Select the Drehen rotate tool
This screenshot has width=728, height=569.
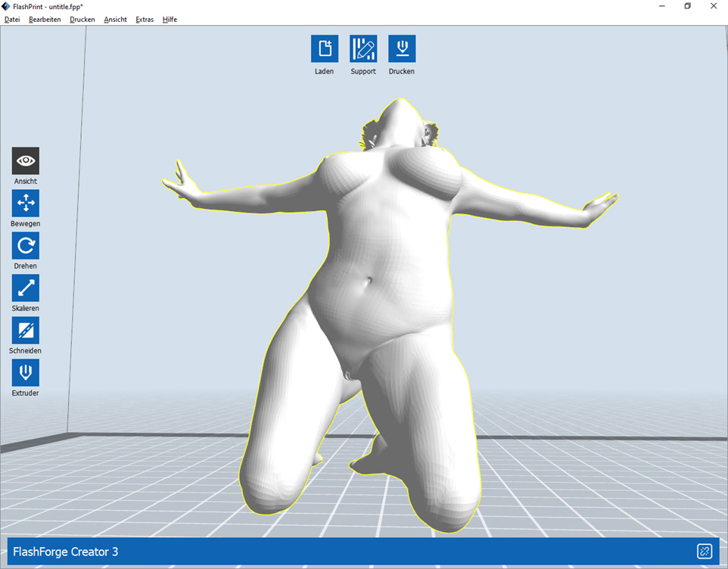26,245
